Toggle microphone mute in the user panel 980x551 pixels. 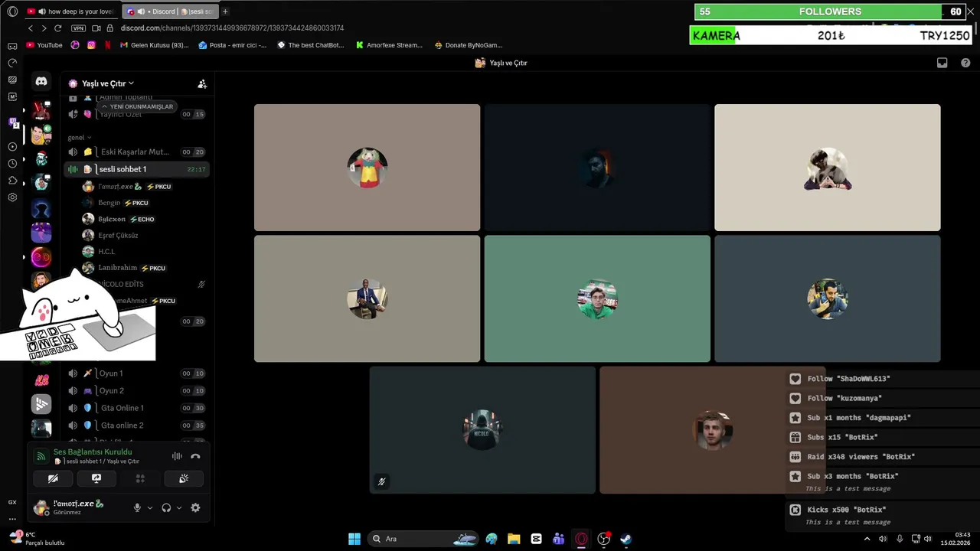tap(138, 507)
